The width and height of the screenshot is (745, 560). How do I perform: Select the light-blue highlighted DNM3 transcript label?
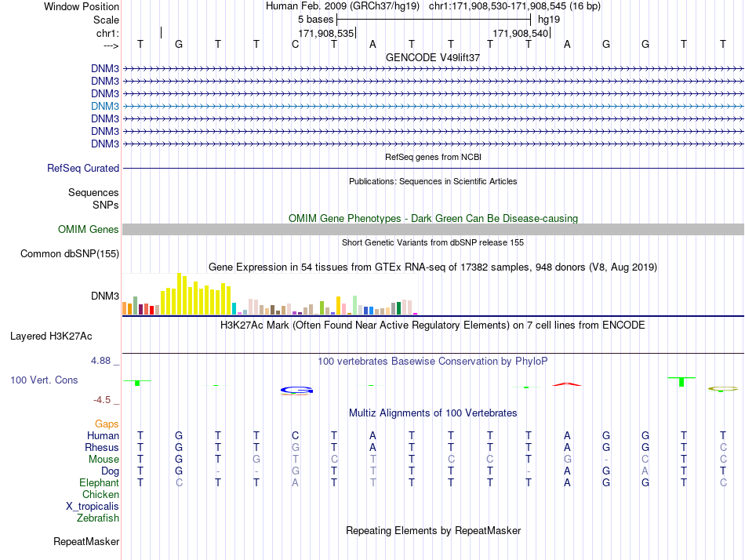(105, 106)
